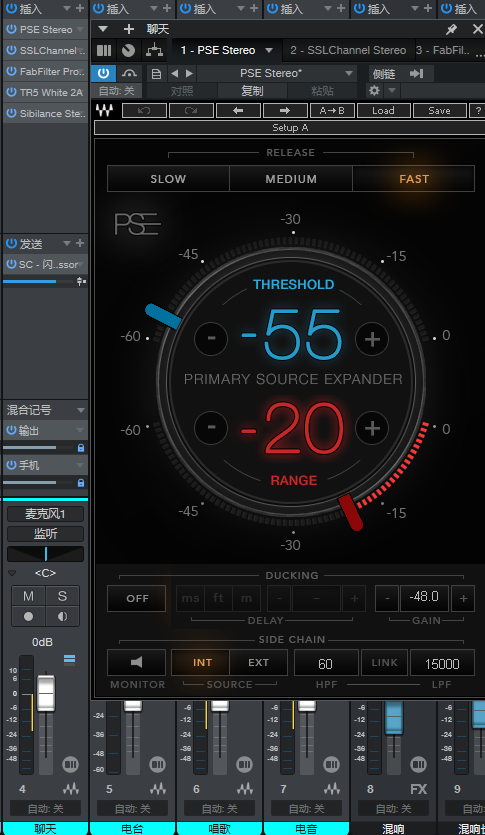
Task: Click channel 4 volume fader handle
Action: pyautogui.click(x=46, y=692)
